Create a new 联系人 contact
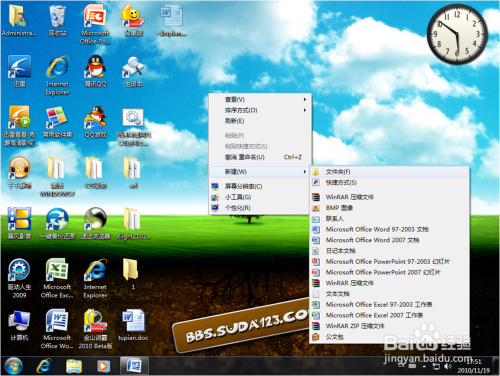Viewport: 500px width, 376px height. point(390,218)
